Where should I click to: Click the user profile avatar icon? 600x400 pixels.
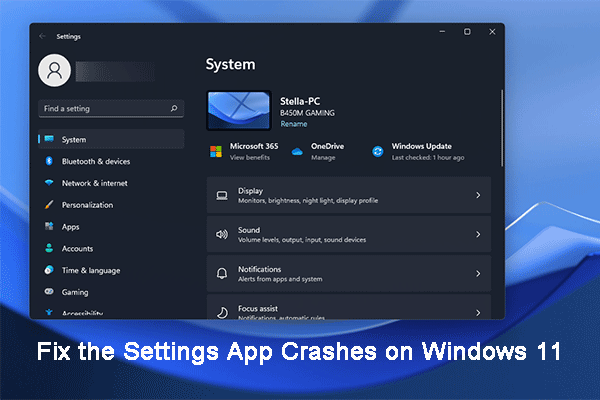click(54, 70)
